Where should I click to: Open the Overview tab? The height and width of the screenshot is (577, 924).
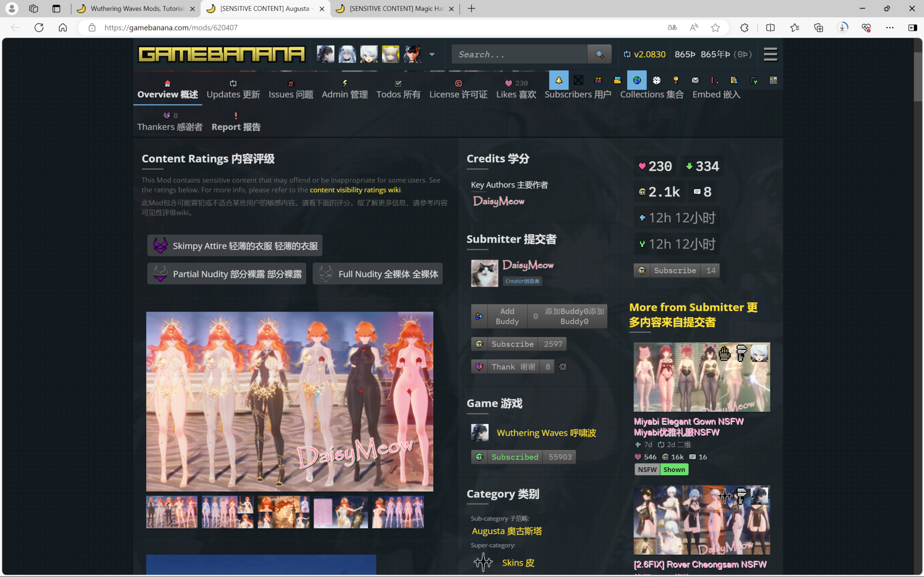[x=167, y=90]
